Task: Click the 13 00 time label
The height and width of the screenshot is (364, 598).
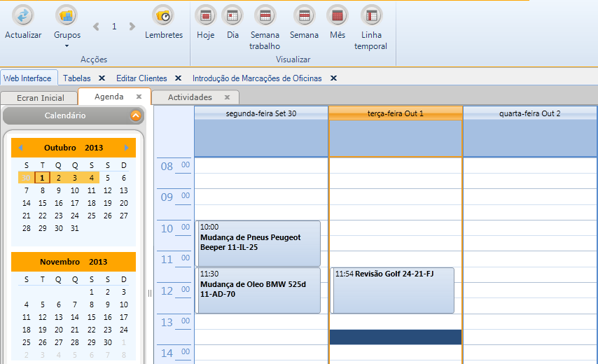Action: pos(174,322)
